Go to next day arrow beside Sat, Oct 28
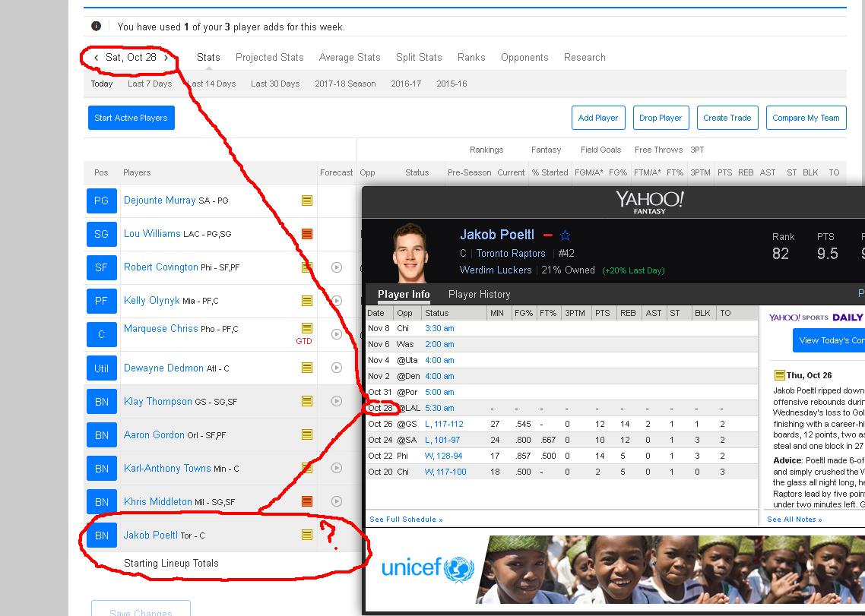Screen dimensions: 865x616 point(166,58)
